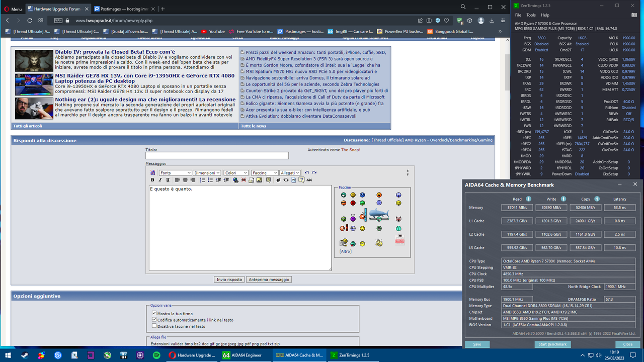Undo last edit in the message editor
This screenshot has width=644, height=362.
[307, 172]
